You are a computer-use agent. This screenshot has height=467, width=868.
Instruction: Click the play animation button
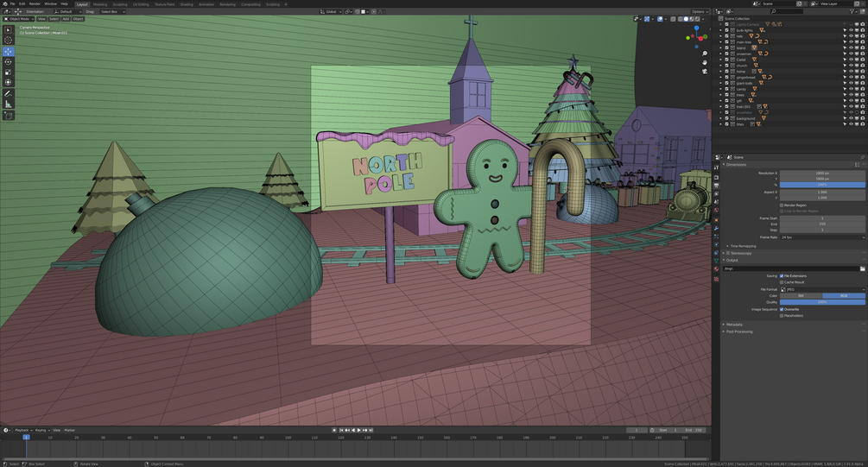pos(358,430)
